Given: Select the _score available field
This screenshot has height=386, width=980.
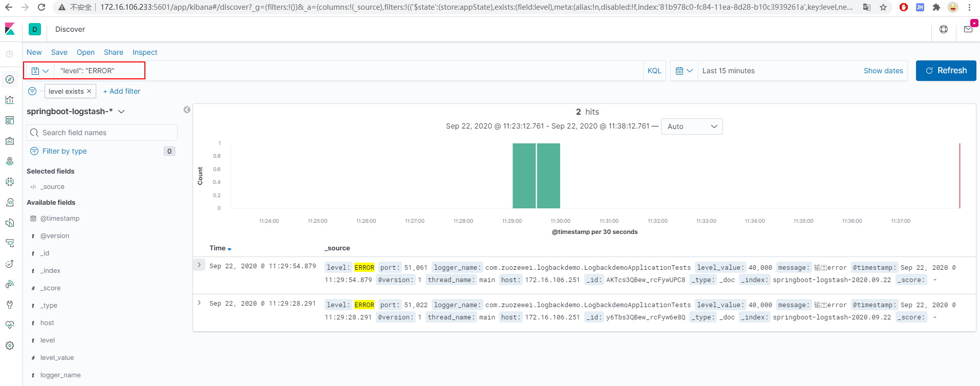Looking at the screenshot, I should (x=51, y=288).
